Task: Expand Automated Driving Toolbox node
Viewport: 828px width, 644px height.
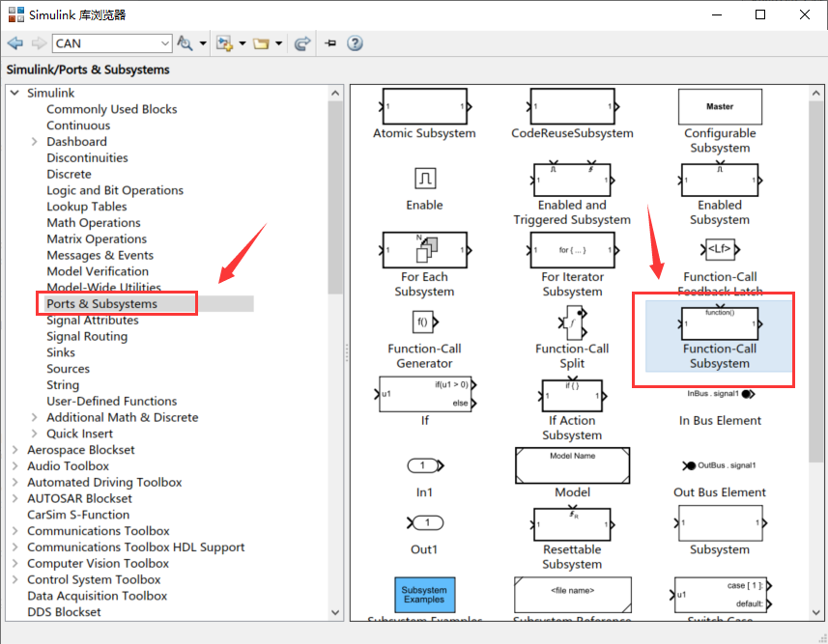Action: 14,482
